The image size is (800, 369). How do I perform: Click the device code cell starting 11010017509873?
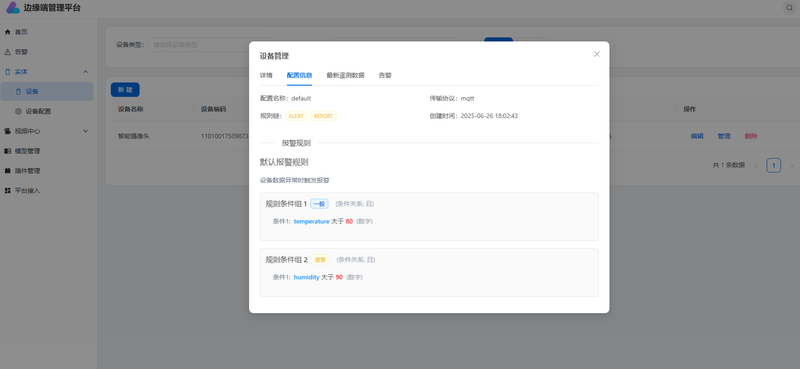[224, 136]
